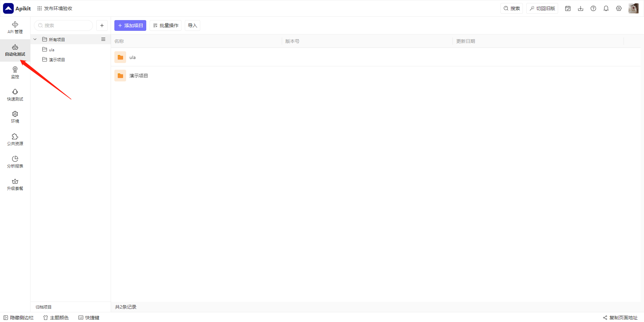
Task: Open the 演示项目 project row name
Action: coord(139,76)
